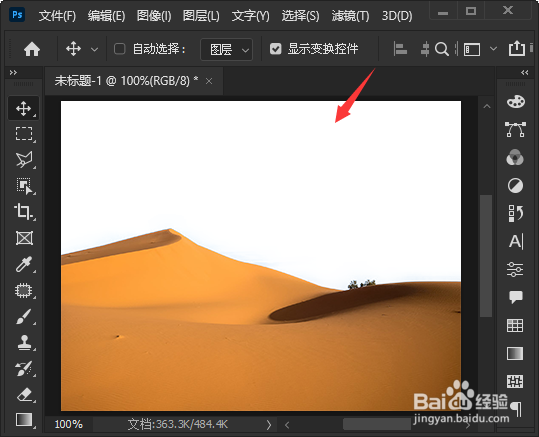This screenshot has height=437, width=539.
Task: Go to the Home screen icon
Action: point(32,49)
